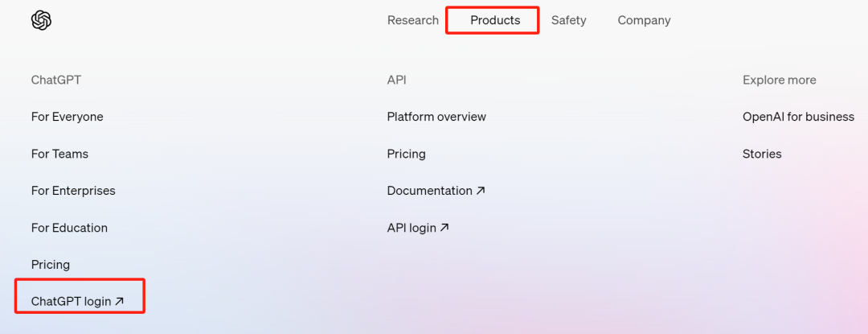Select the Products menu item
Image resolution: width=868 pixels, height=334 pixels.
point(495,20)
